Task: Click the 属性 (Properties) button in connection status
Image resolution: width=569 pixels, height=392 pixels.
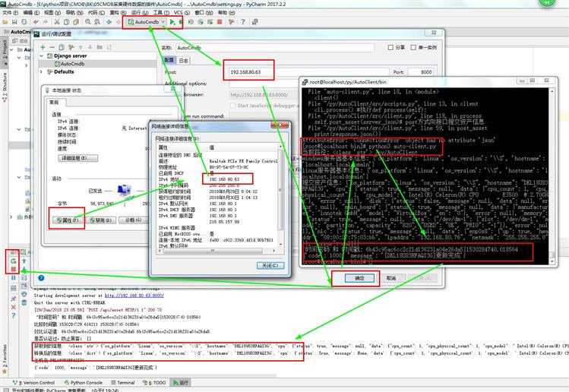Action: [x=67, y=220]
